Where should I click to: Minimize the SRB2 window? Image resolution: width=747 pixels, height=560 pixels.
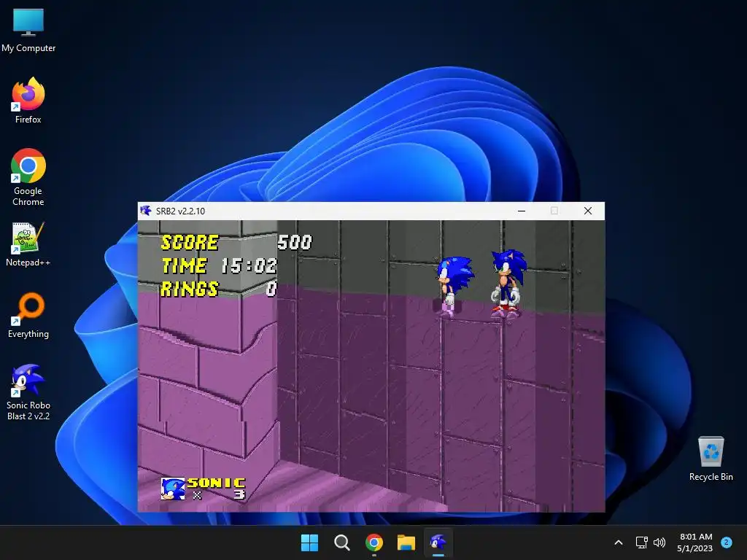pyautogui.click(x=522, y=211)
